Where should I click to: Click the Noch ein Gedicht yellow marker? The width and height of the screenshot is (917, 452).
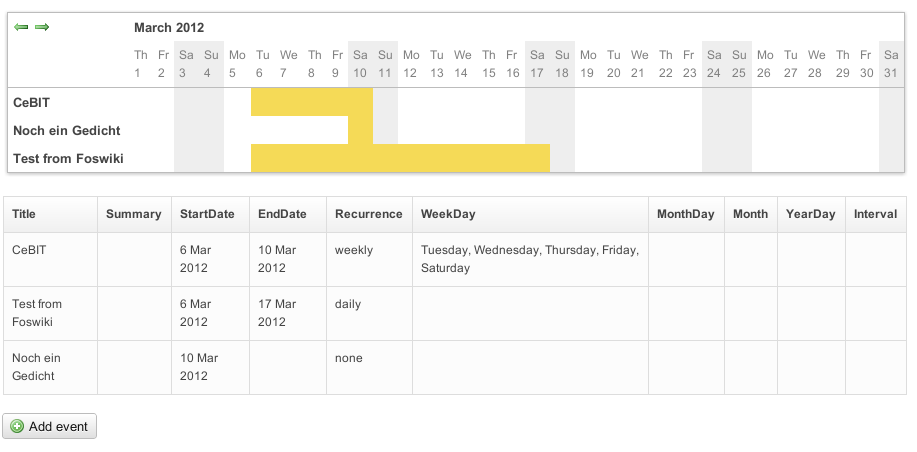[x=360, y=130]
